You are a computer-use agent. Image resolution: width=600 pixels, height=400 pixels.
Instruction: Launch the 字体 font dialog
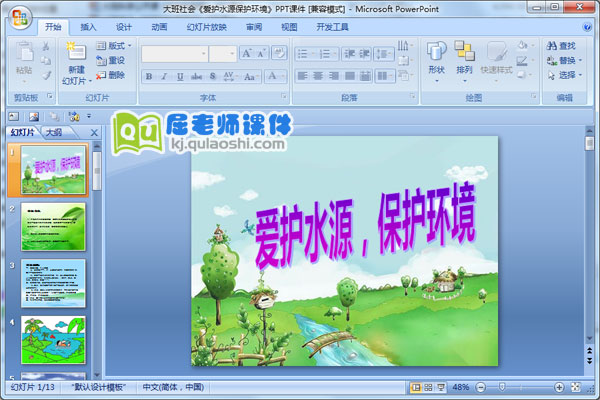click(x=283, y=96)
